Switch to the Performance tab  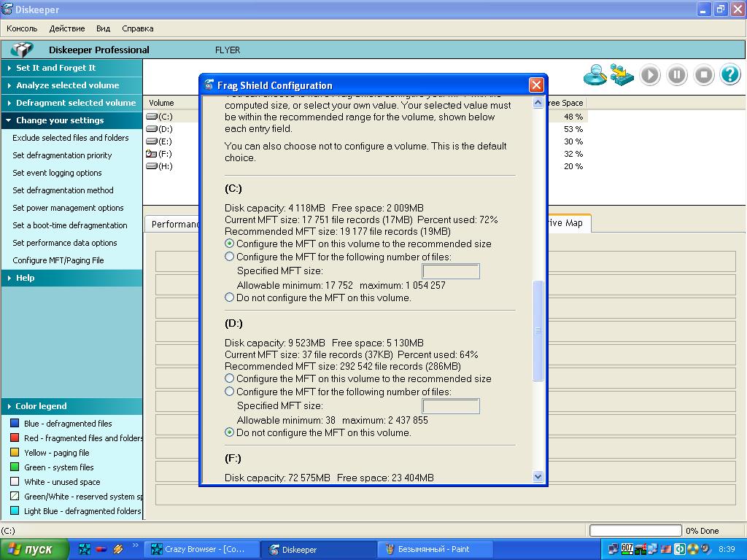[x=172, y=225]
